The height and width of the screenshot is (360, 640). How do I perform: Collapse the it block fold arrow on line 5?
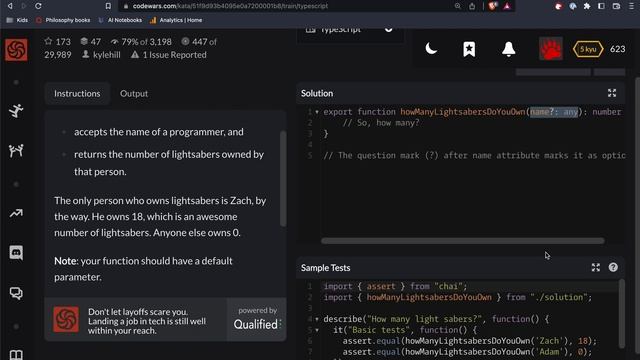[317, 330]
